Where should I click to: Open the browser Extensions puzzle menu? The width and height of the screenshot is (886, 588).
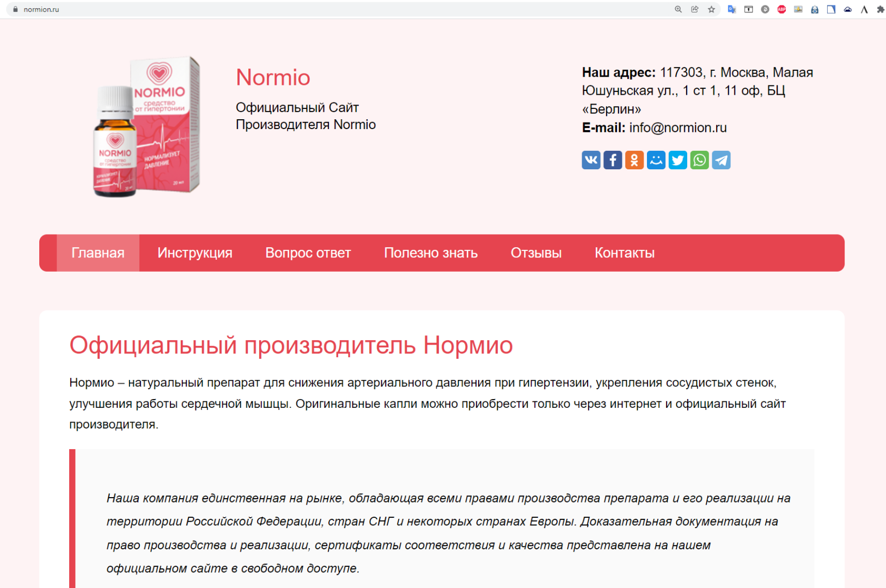(x=881, y=9)
